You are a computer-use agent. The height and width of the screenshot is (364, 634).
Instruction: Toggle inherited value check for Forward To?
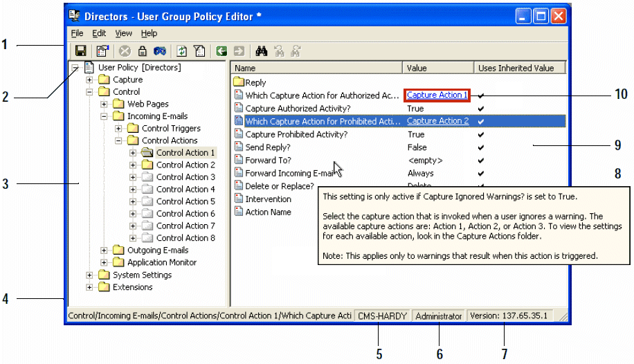481,161
